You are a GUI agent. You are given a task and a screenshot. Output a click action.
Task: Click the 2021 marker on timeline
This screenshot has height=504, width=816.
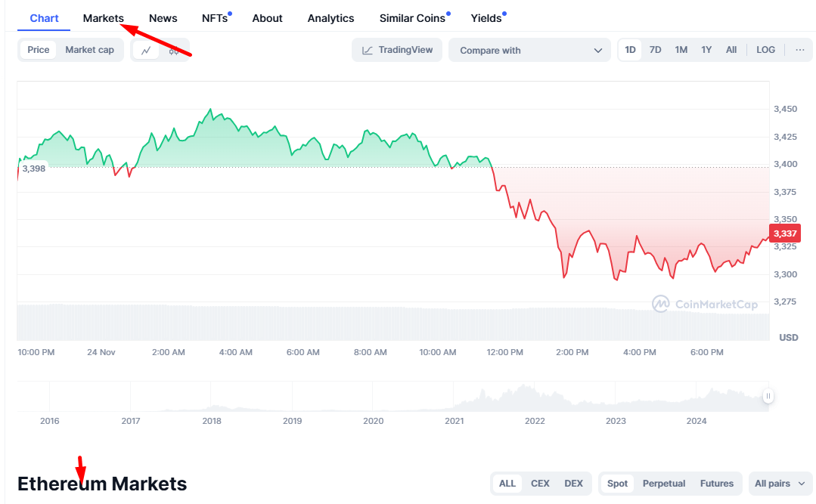pyautogui.click(x=454, y=421)
